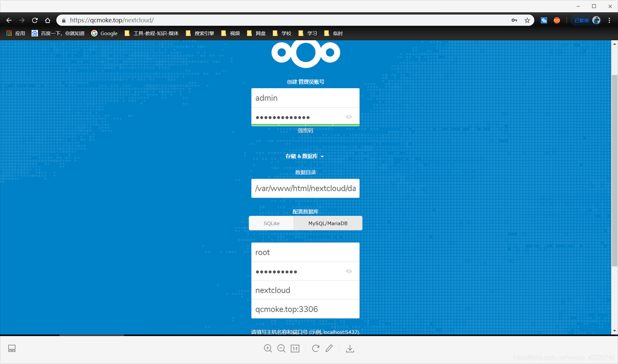Rotate the image clockwise
This screenshot has width=618, height=364.
pos(316,348)
